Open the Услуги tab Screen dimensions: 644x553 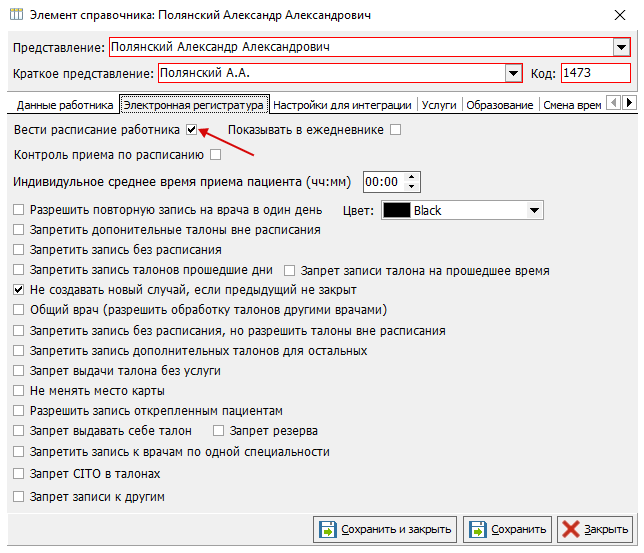point(439,105)
